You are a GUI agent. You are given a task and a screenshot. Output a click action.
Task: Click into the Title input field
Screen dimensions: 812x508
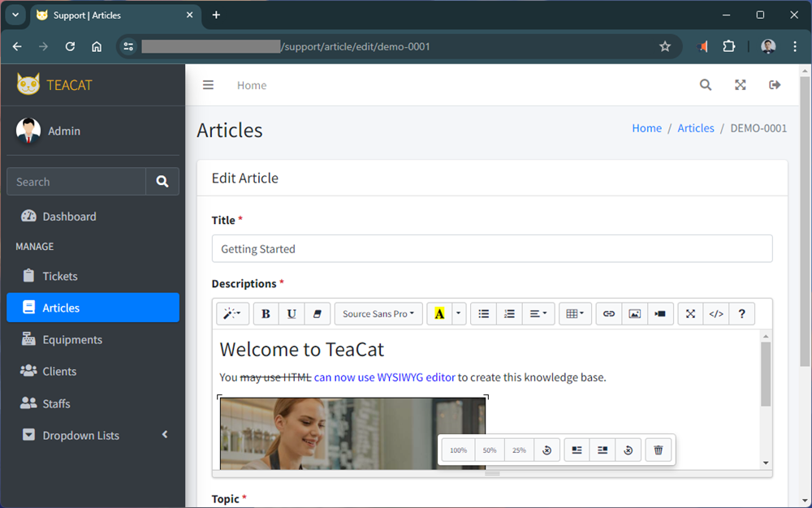point(492,249)
